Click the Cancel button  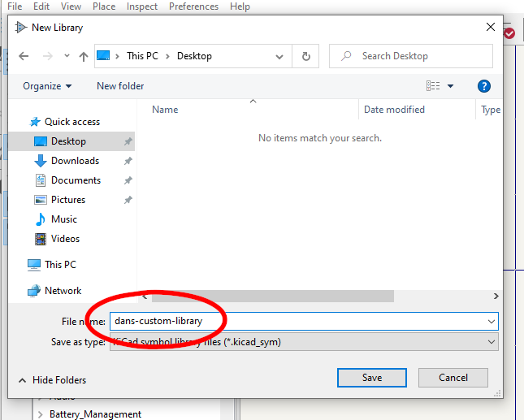pyautogui.click(x=453, y=378)
